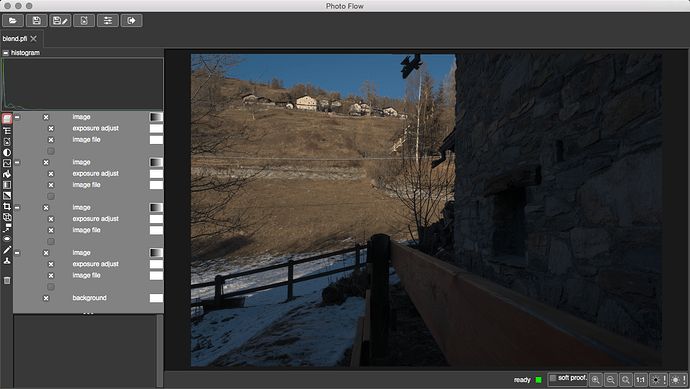Click the trash delete layer icon

point(7,280)
